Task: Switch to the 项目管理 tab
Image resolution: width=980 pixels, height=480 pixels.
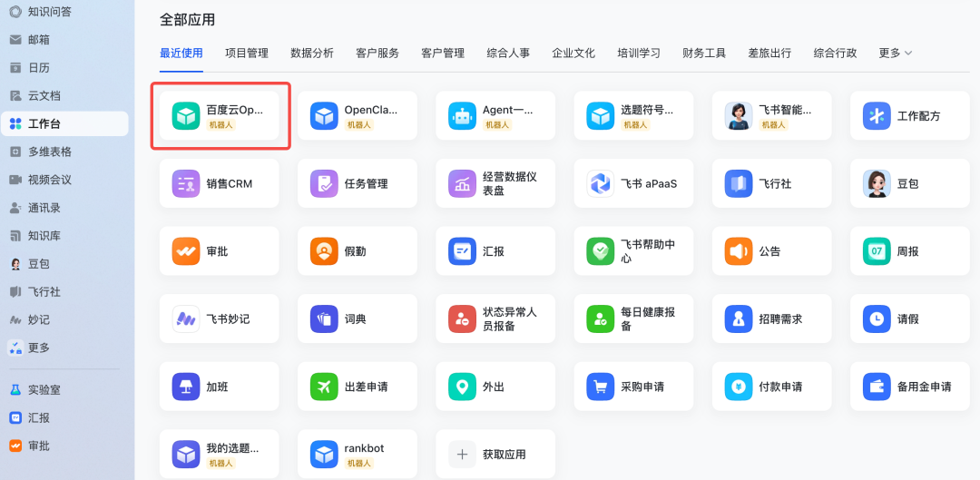Action: pos(247,54)
